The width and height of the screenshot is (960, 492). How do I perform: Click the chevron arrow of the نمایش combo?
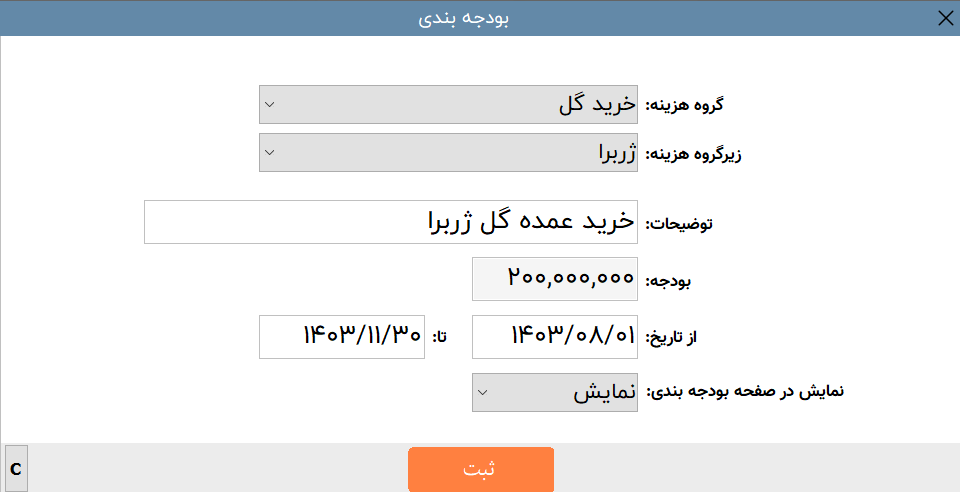coord(482,392)
